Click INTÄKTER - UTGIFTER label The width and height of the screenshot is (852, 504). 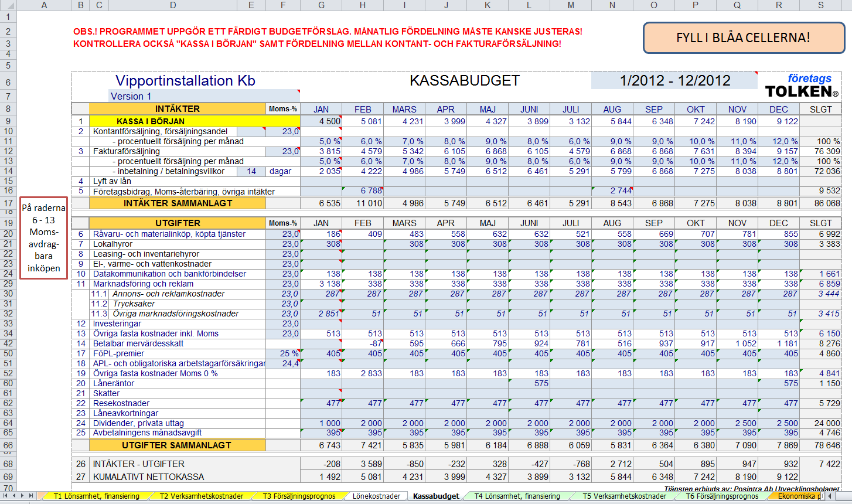(139, 464)
